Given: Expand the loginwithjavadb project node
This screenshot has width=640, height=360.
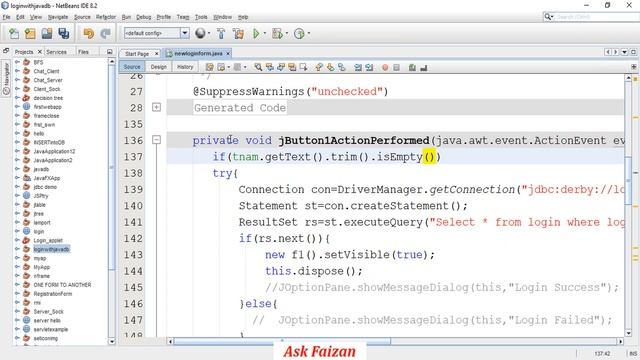Looking at the screenshot, I should (18, 249).
